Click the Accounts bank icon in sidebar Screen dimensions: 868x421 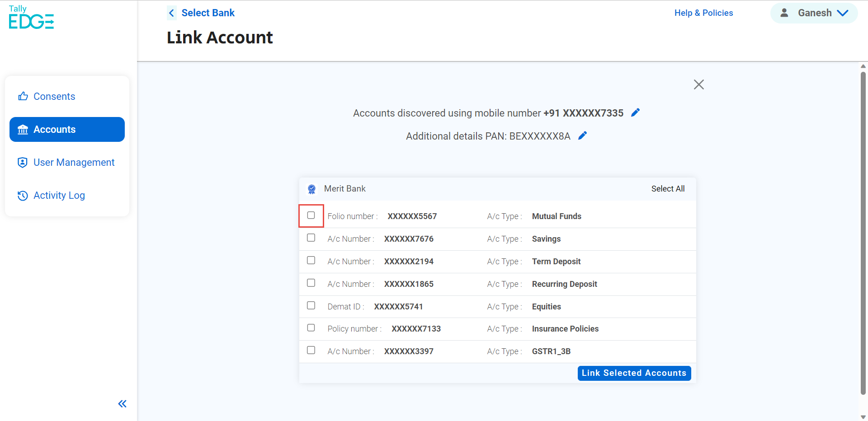tap(23, 129)
